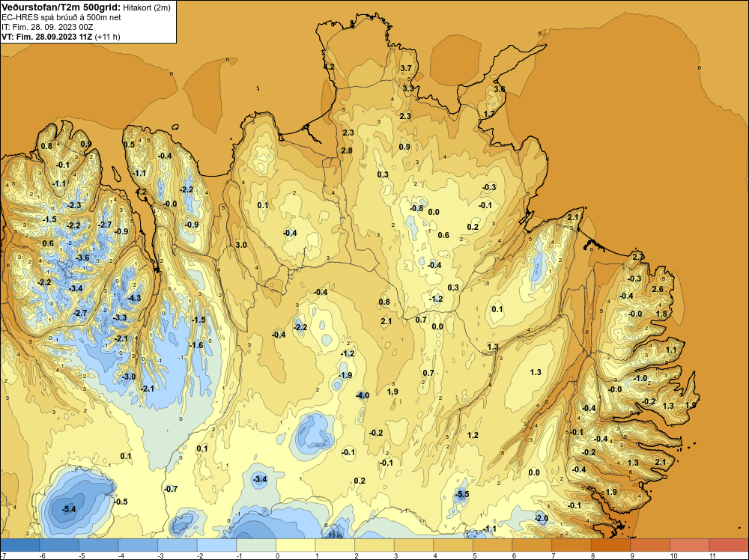Select the '-4.3' temperature reading
This screenshot has width=749, height=560.
pos(134,298)
